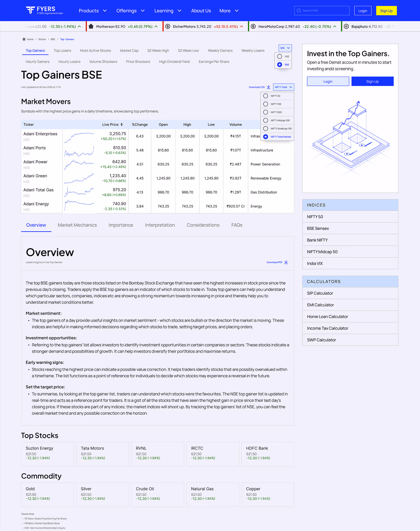The height and width of the screenshot is (531, 420).
Task: Select the NSE radio button
Action: pyautogui.click(x=279, y=56)
